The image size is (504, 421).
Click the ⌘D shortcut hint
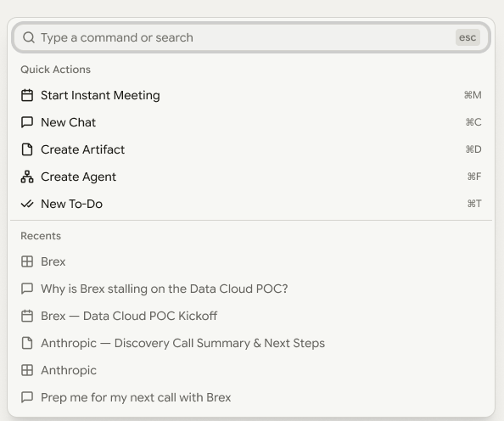tap(473, 149)
